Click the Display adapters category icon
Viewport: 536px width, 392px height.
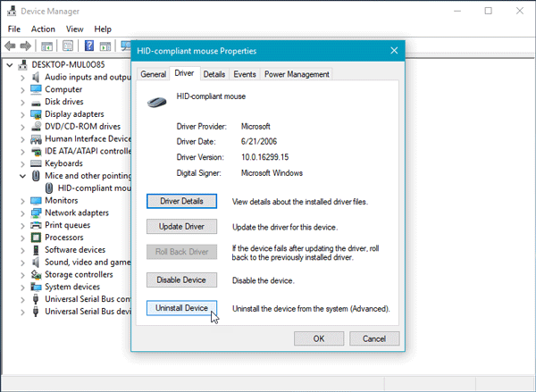[x=36, y=114]
